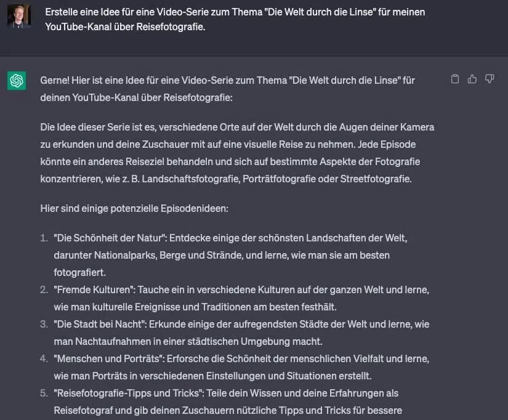Viewport: 508px width, 420px height.
Task: Click the paragraph starting 'Die Idee dieser Serie'
Action: click(237, 153)
